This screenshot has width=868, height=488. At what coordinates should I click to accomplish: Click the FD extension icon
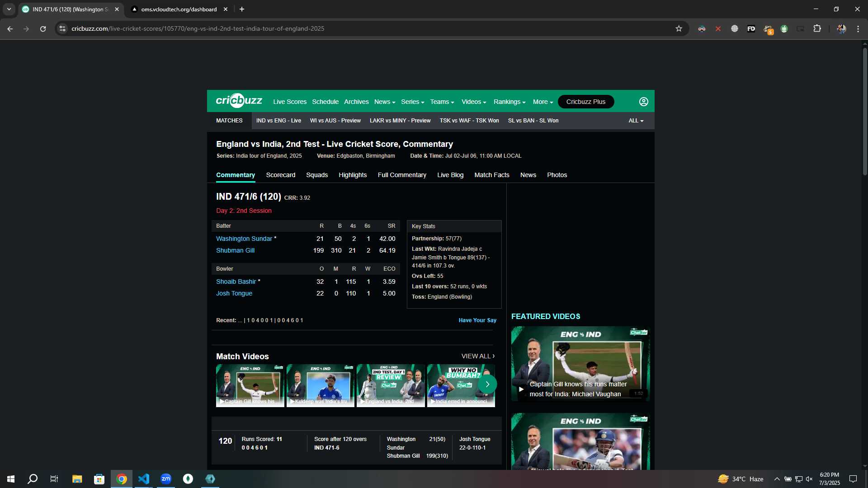751,28
